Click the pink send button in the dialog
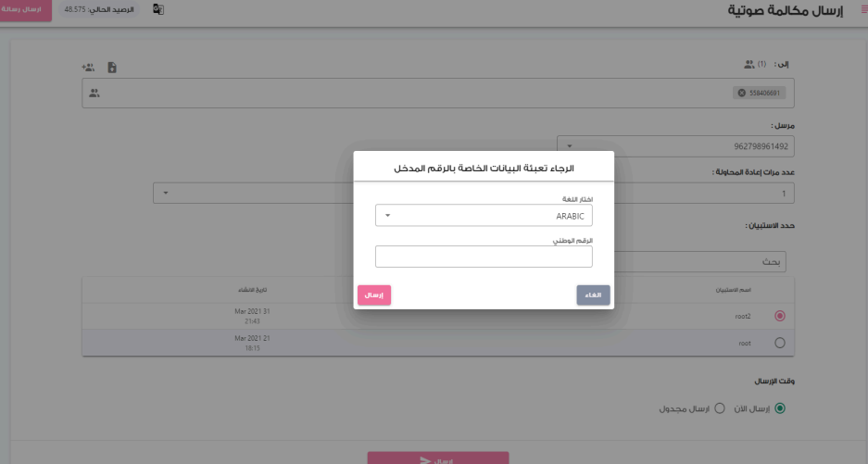The image size is (868, 464). click(374, 295)
